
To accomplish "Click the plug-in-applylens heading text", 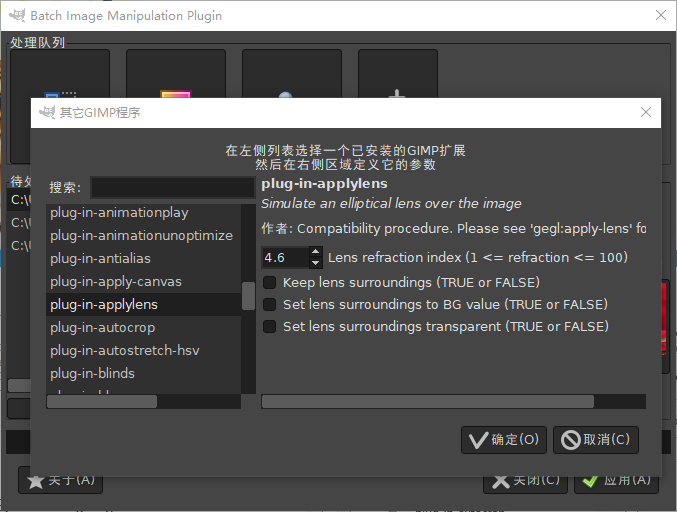I will pos(324,183).
